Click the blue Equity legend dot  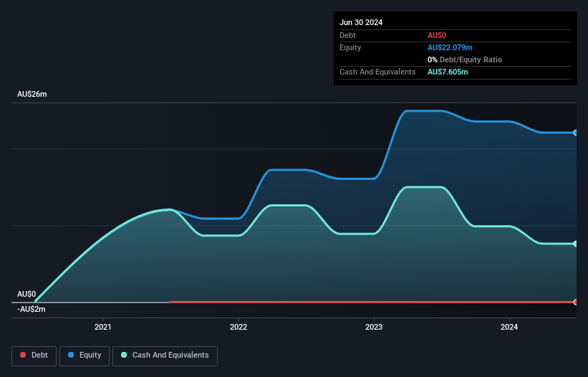[71, 355]
